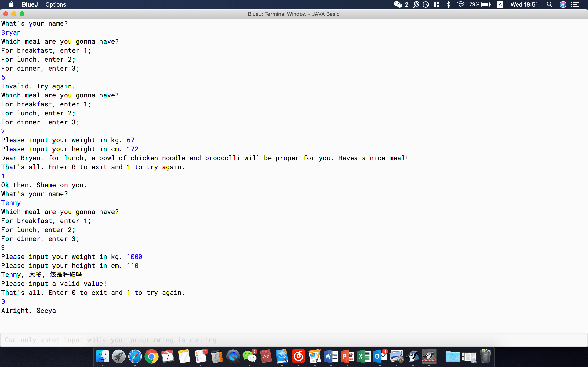Click the WeChat menu bar status icon

[398, 5]
